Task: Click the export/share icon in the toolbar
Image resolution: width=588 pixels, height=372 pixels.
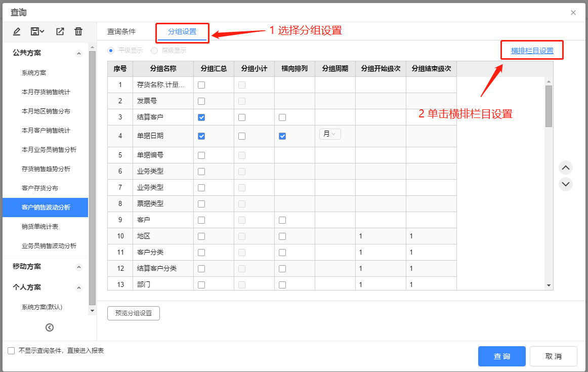Action: coord(60,31)
